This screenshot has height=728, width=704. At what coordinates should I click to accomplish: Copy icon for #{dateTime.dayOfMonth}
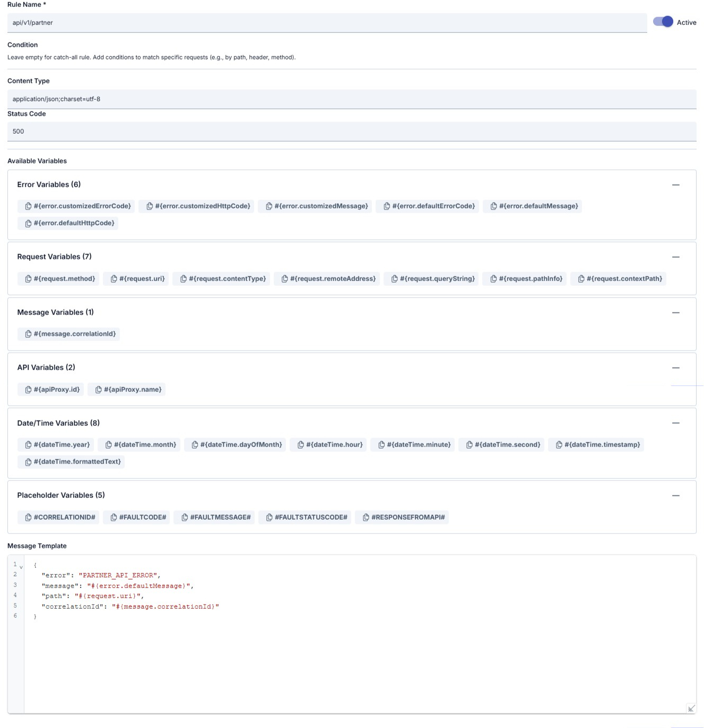195,445
